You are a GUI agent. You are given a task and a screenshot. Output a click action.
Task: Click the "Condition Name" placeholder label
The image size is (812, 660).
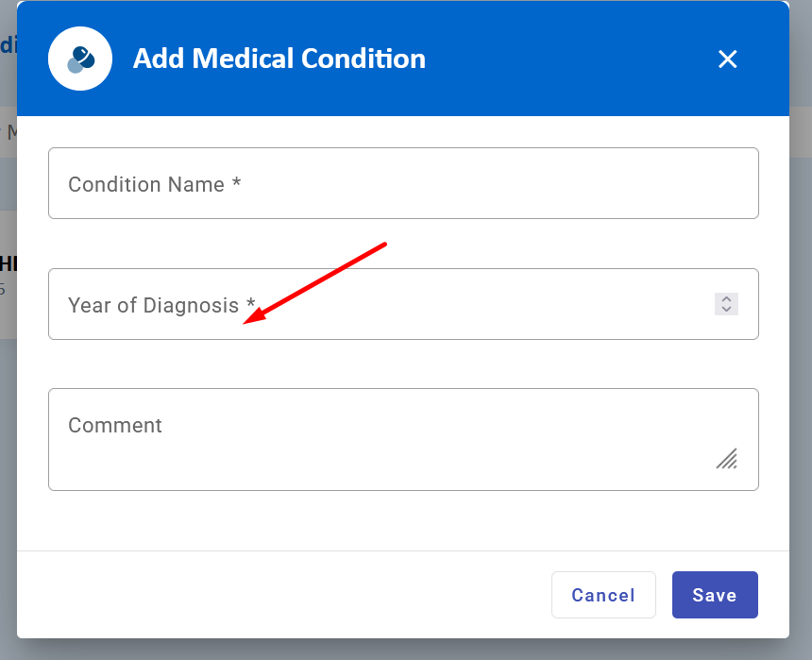[145, 184]
